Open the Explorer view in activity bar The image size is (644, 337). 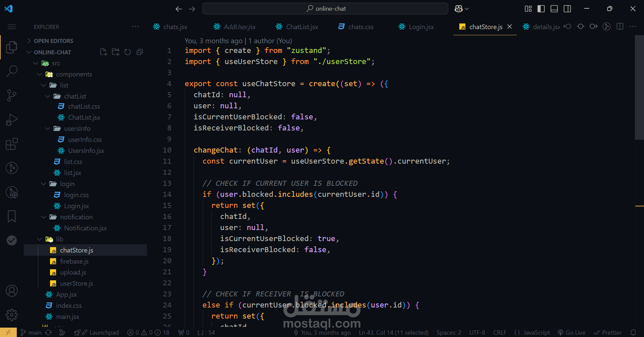click(x=12, y=47)
